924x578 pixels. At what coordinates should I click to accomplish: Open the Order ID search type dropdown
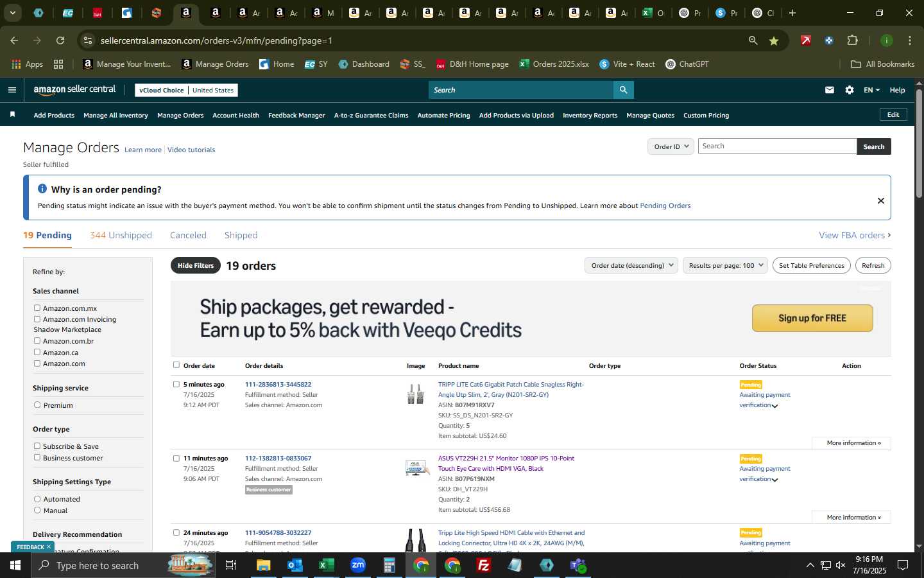click(x=671, y=146)
